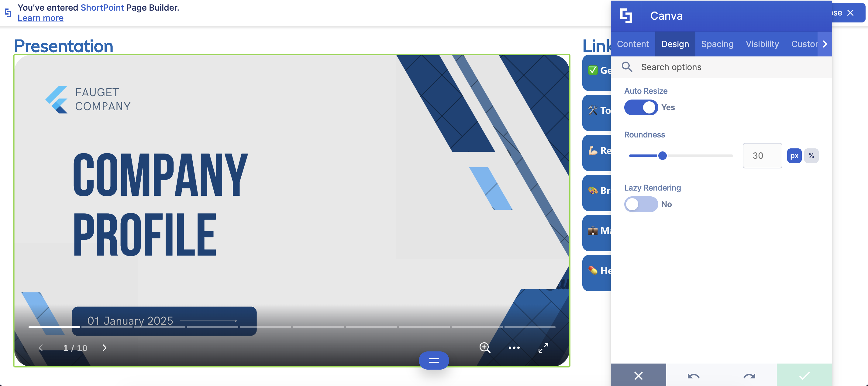Image resolution: width=868 pixels, height=386 pixels.
Task: Click the redo icon in the Canva panel
Action: click(x=749, y=377)
